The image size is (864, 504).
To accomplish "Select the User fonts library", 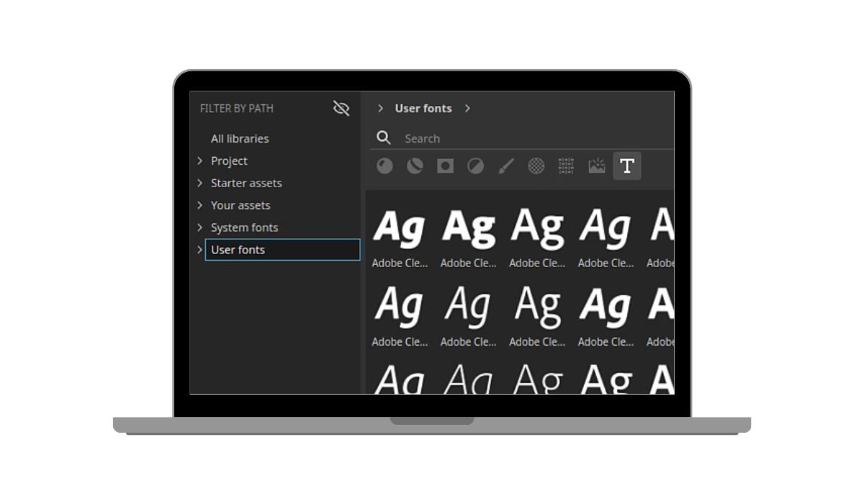I will pos(282,250).
